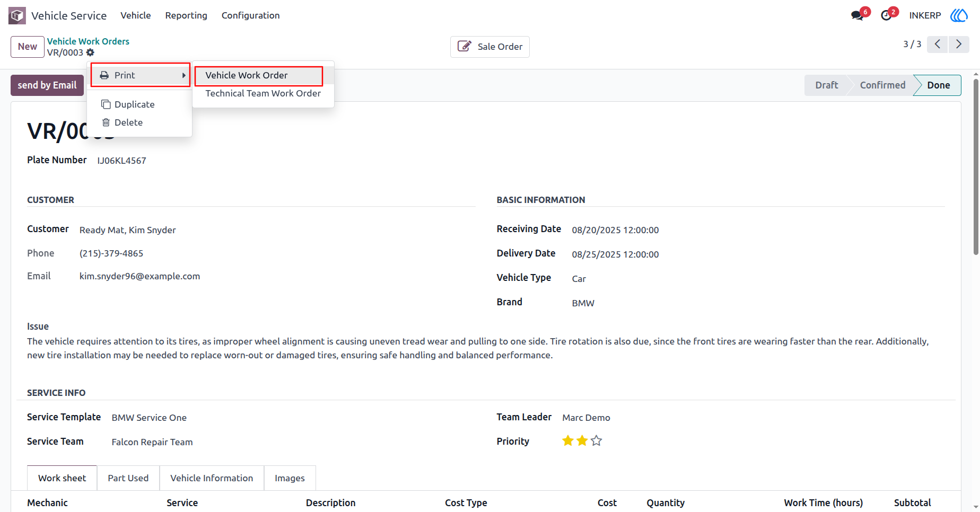Screen dimensions: 980x512
Task: Click the gear actions icon next to VR/0003
Action: tap(90, 52)
